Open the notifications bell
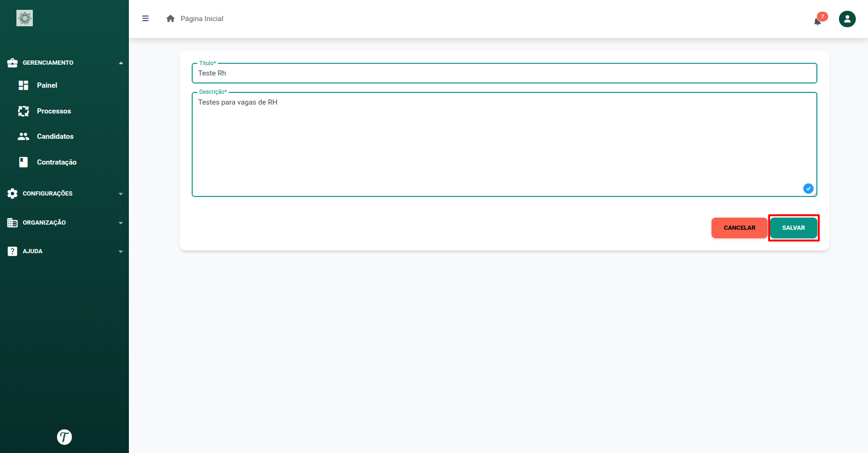This screenshot has height=453, width=868. (817, 21)
